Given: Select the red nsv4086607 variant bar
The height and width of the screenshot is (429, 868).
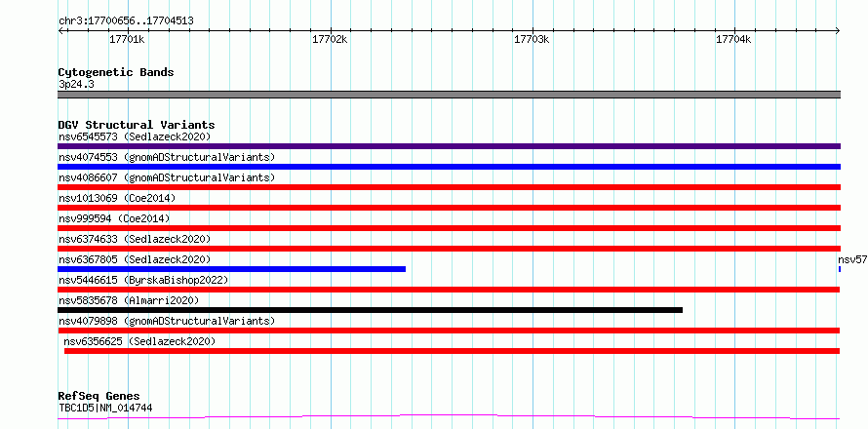Looking at the screenshot, I should pos(449,187).
